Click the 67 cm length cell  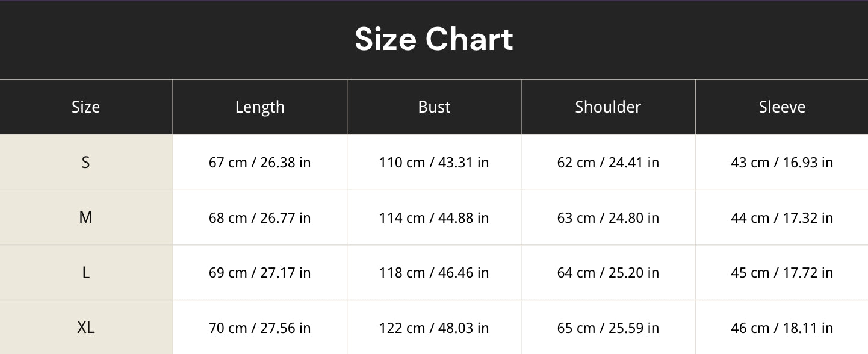pyautogui.click(x=260, y=163)
